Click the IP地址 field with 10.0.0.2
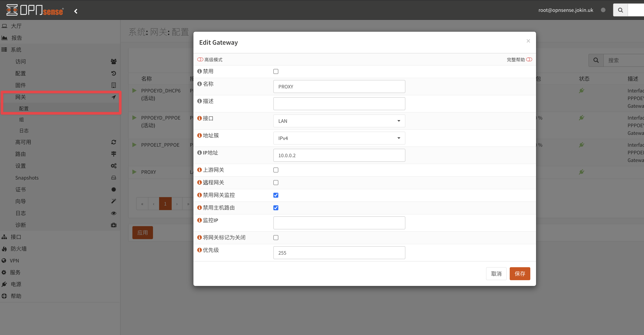 [339, 155]
